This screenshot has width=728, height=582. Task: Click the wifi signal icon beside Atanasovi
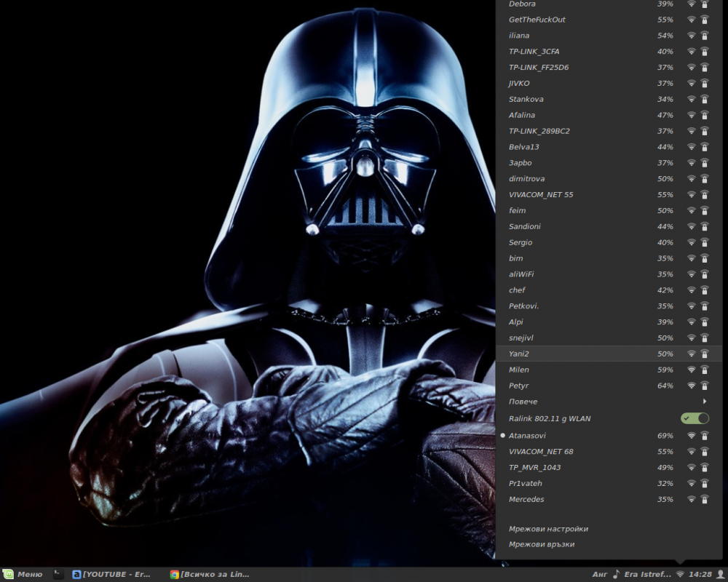pos(692,435)
